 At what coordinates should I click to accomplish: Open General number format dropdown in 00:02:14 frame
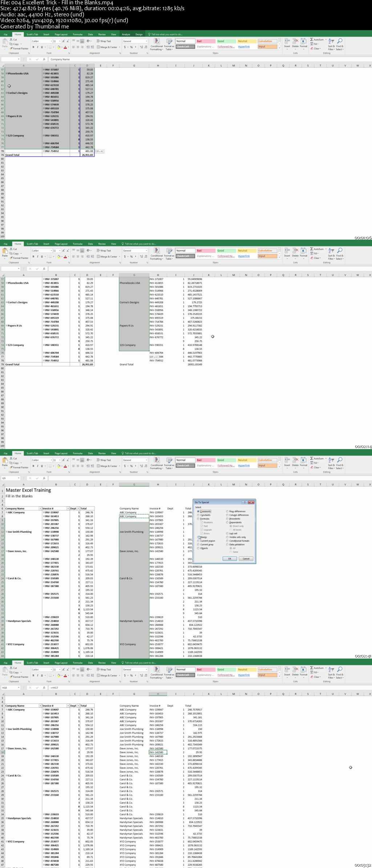pos(146,251)
